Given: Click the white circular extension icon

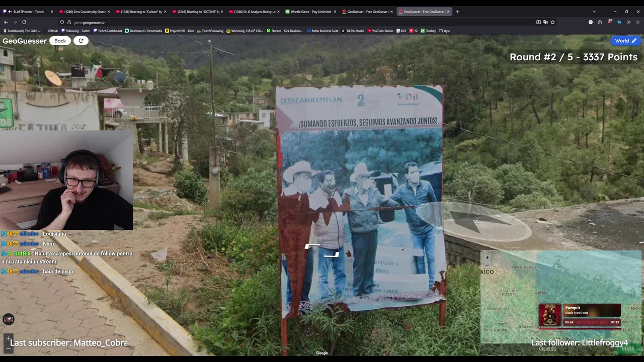Looking at the screenshot, I should (591, 22).
